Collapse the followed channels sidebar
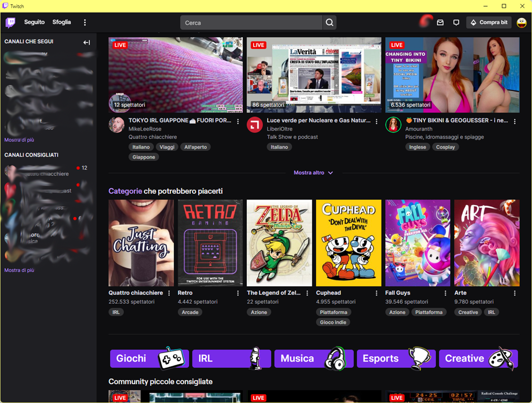The width and height of the screenshot is (532, 403). click(x=86, y=42)
